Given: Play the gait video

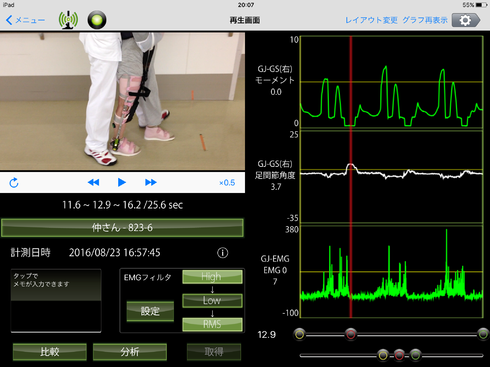Looking at the screenshot, I should coord(122,182).
